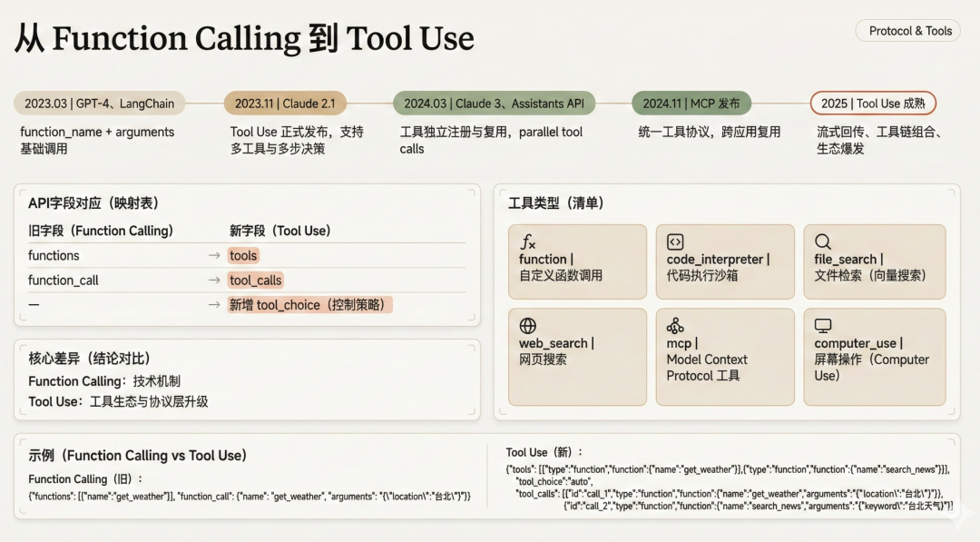The height and width of the screenshot is (542, 980).
Task: Open the web_search 网页搜索 card
Action: (x=577, y=356)
